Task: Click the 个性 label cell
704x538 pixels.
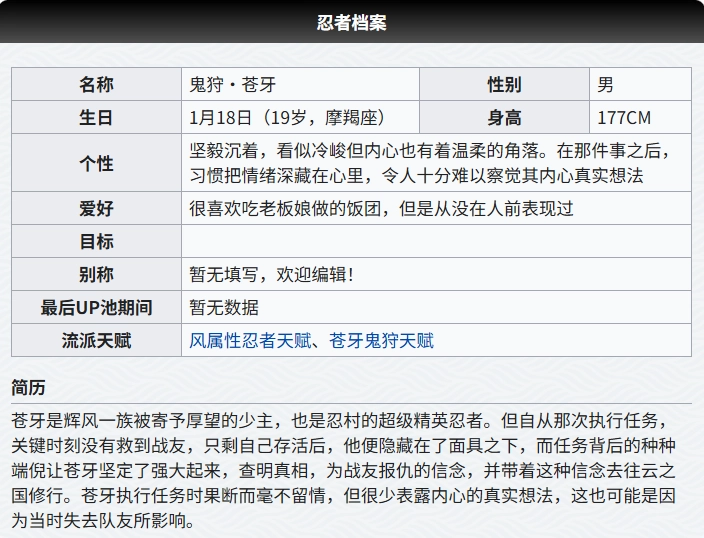Action: (x=96, y=163)
